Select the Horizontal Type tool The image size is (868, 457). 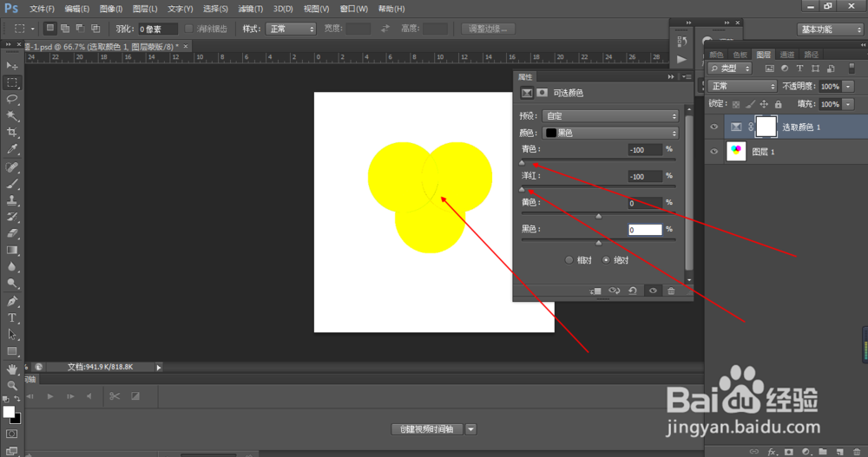pos(11,318)
